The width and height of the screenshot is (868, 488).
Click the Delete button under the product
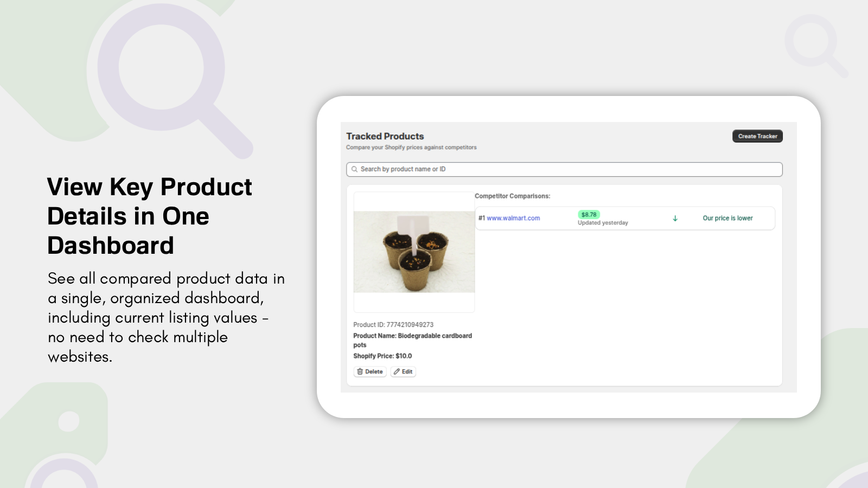click(x=370, y=371)
